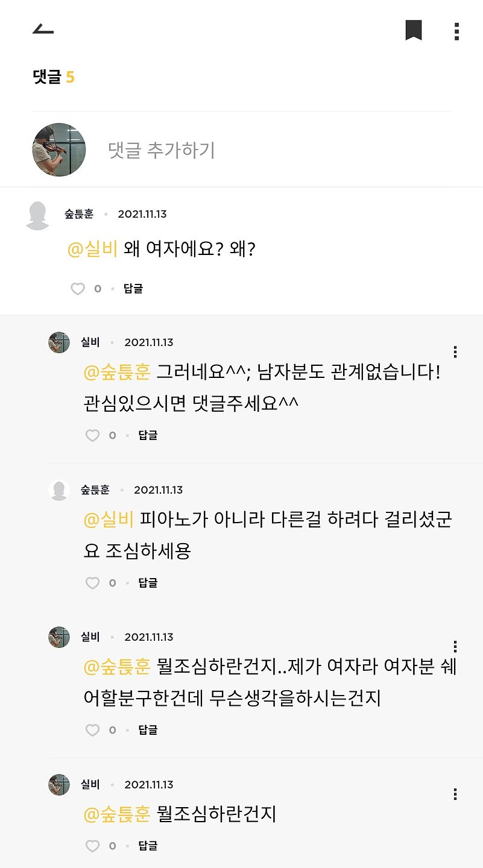Tap heart icon under '무슨생각을하시는건지' reply

coord(92,730)
